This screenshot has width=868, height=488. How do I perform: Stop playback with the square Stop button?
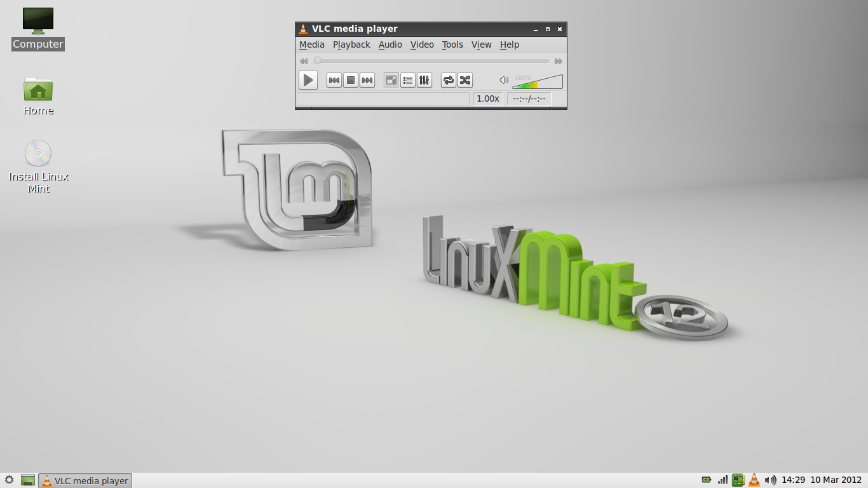point(350,80)
